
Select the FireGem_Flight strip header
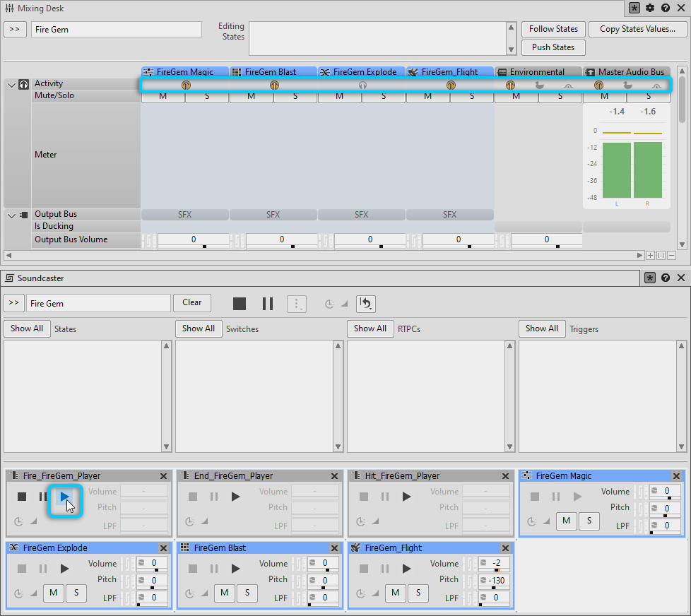click(449, 71)
